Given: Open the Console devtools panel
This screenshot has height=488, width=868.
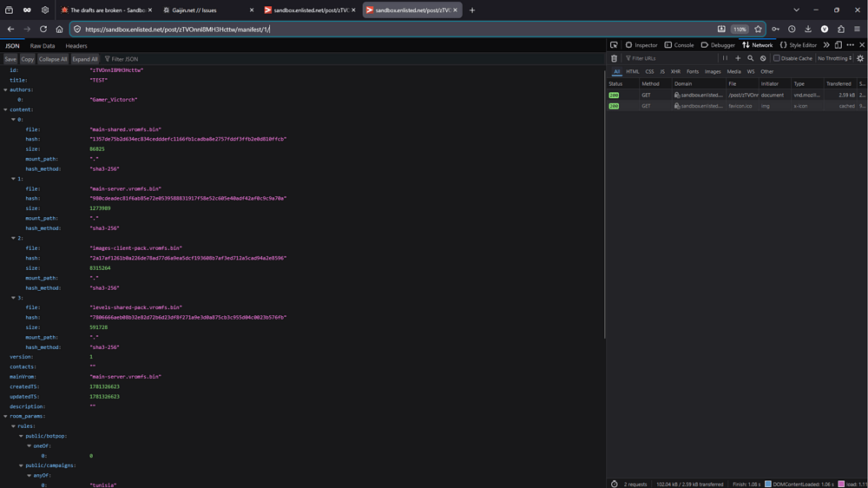Looking at the screenshot, I should [x=680, y=45].
